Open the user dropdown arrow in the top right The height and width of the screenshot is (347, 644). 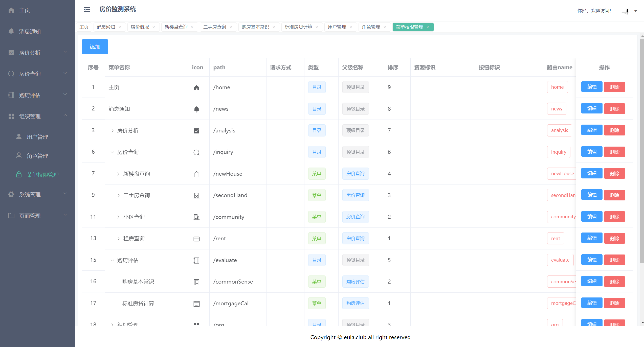tap(636, 11)
